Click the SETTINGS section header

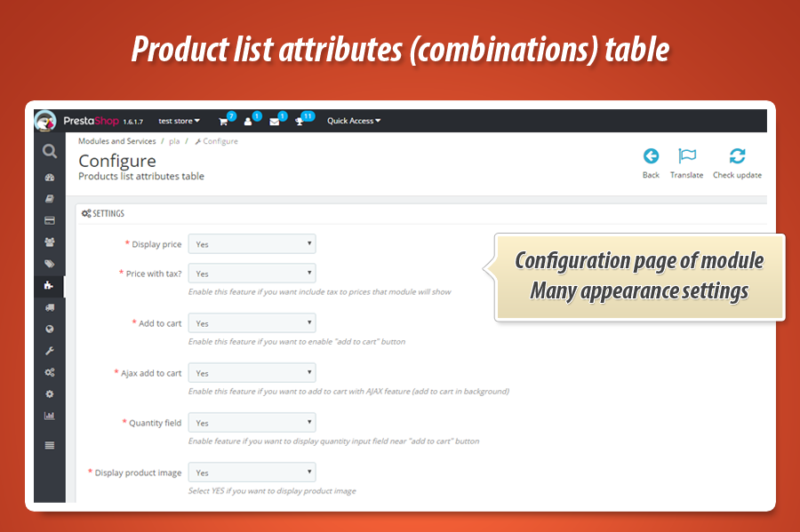tap(105, 213)
